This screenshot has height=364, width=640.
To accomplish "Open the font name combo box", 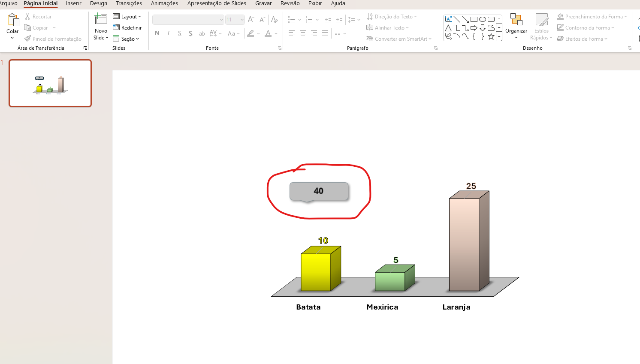I will tap(188, 20).
